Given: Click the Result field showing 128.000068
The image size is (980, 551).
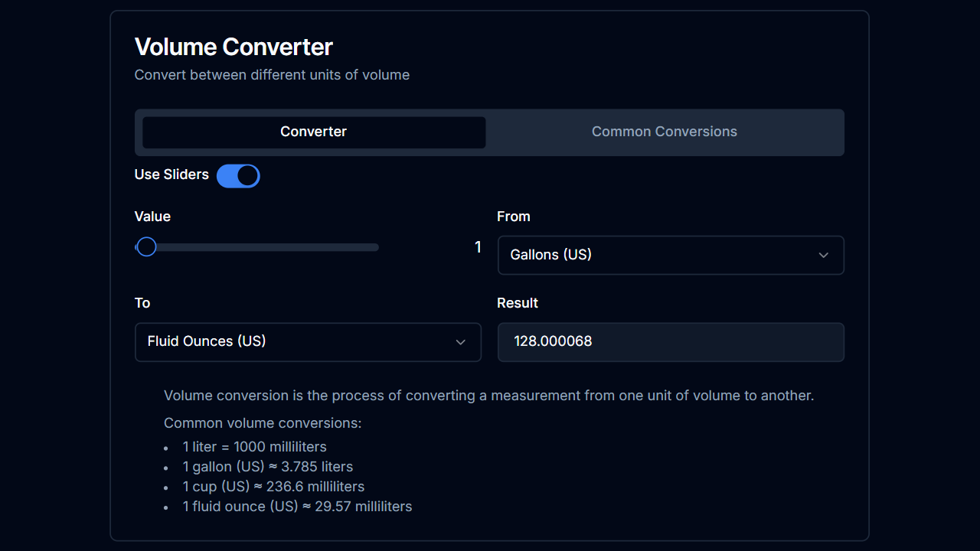Looking at the screenshot, I should pos(670,341).
